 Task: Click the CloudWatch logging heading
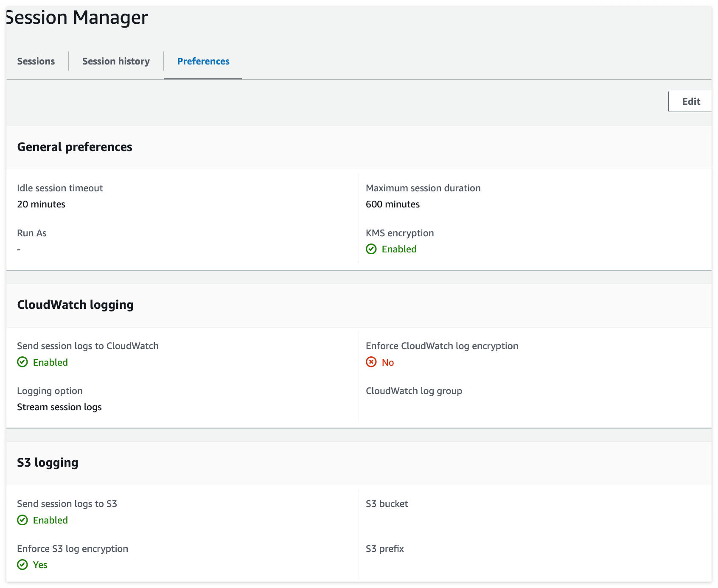75,305
